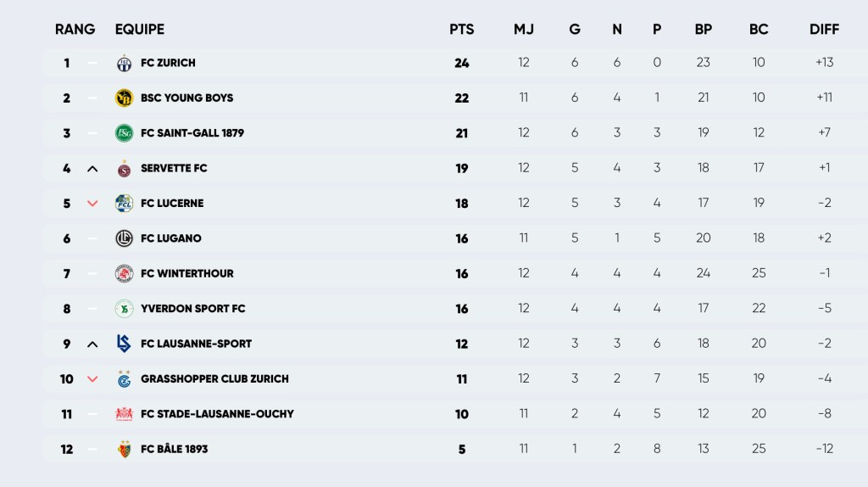Click the FC Lausanne-Sport logo

[x=124, y=344]
